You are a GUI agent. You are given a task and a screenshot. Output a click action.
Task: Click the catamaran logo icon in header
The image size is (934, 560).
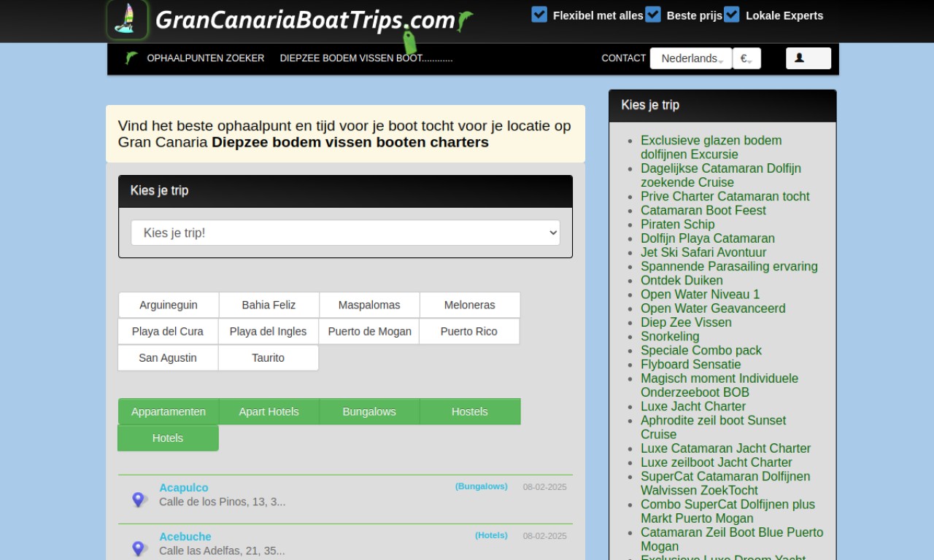[127, 19]
